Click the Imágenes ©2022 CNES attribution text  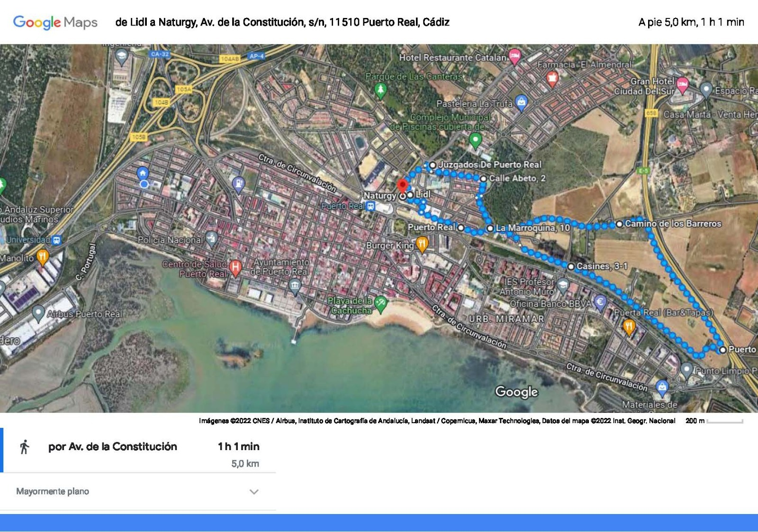(x=437, y=421)
